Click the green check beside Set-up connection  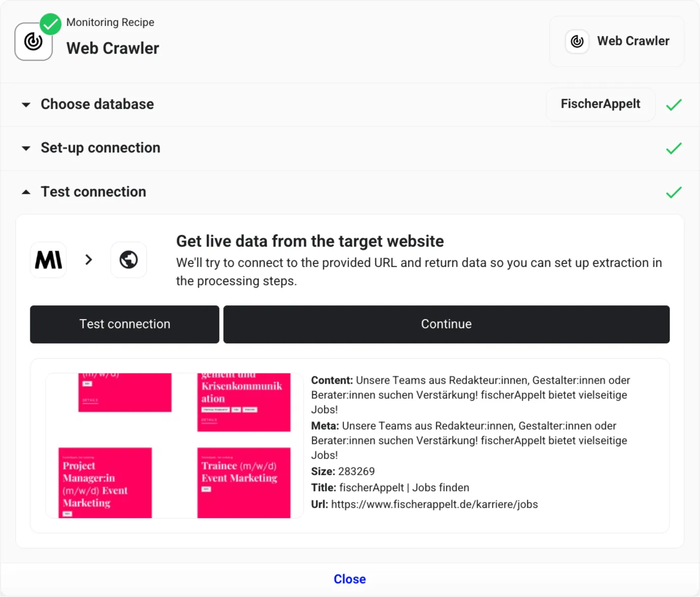coord(674,148)
